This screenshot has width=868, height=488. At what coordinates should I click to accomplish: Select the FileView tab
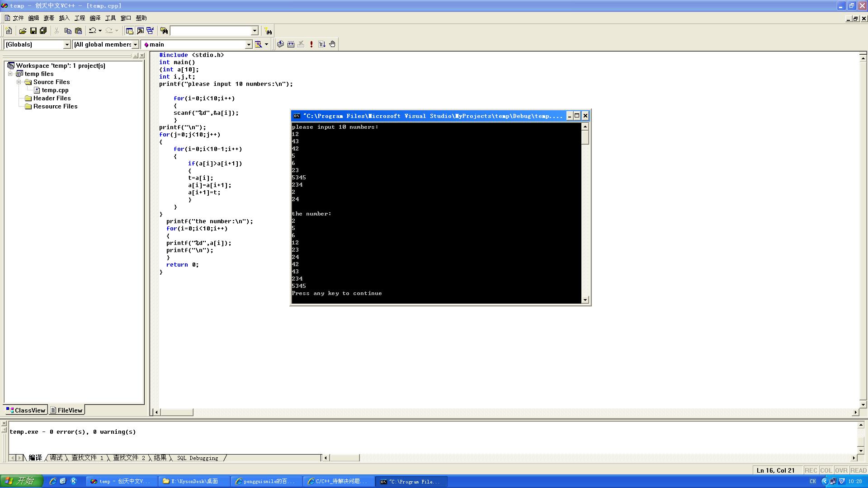coord(67,410)
